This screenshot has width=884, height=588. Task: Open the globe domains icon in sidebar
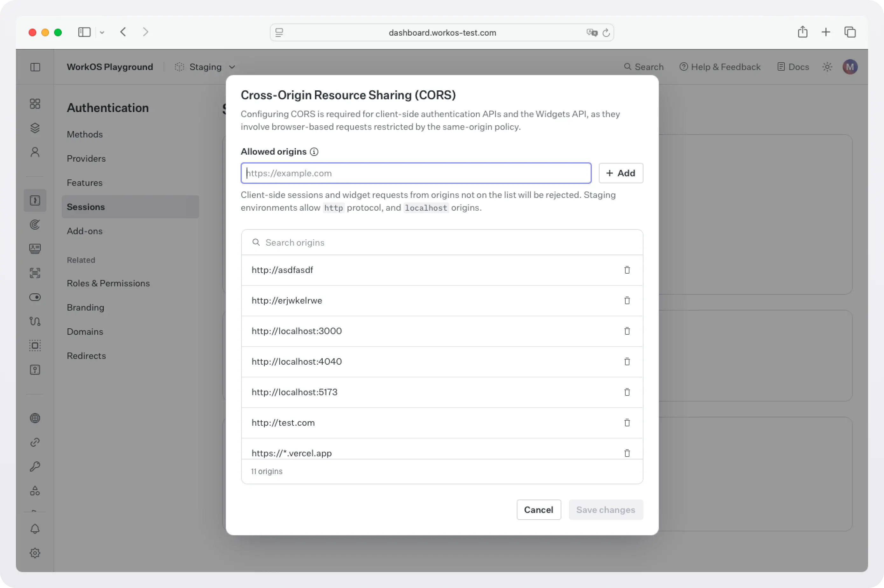point(35,418)
